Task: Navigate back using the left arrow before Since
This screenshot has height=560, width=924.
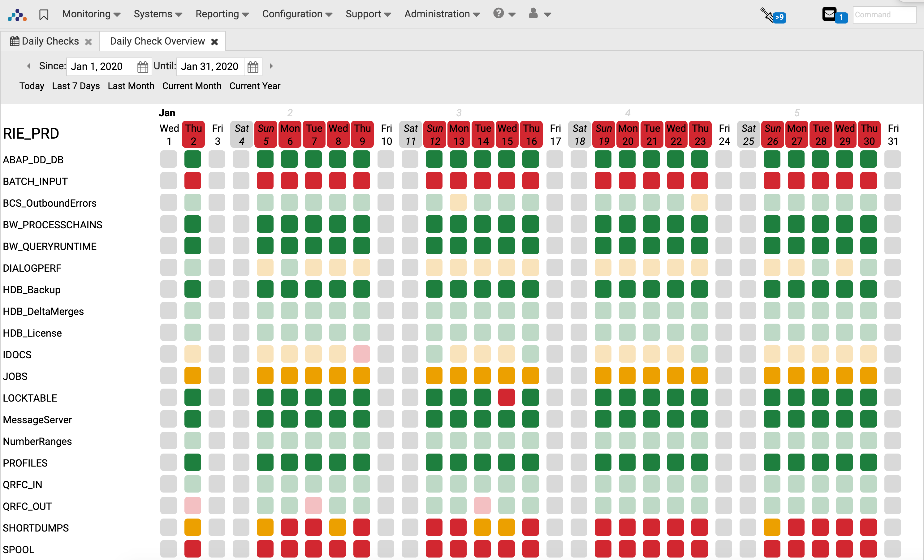Action: [x=28, y=66]
